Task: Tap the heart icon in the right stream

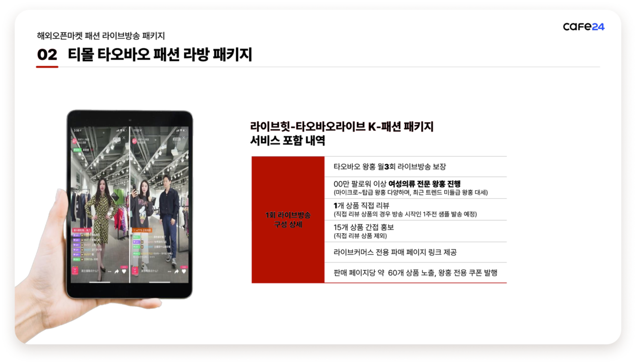Action: click(x=183, y=272)
